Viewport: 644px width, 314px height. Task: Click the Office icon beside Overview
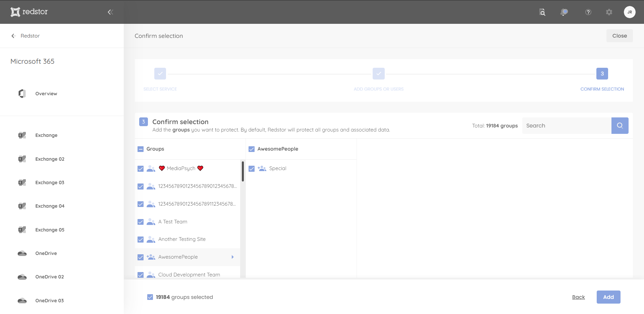coord(22,94)
